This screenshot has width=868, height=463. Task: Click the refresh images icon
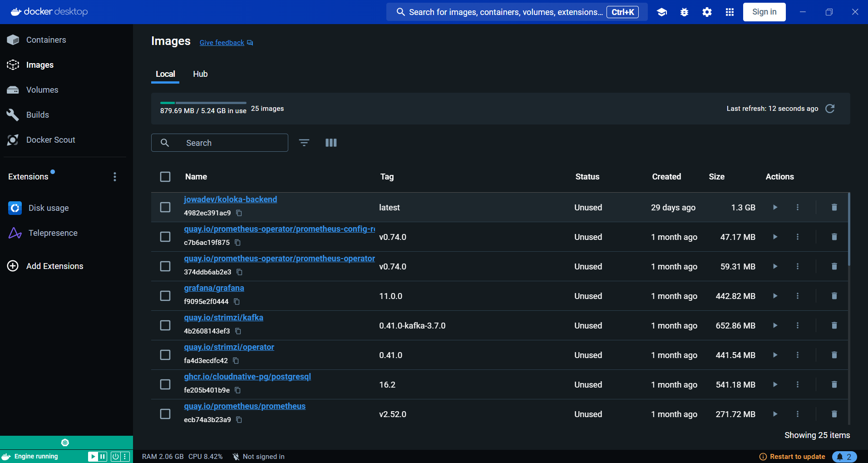pyautogui.click(x=830, y=109)
